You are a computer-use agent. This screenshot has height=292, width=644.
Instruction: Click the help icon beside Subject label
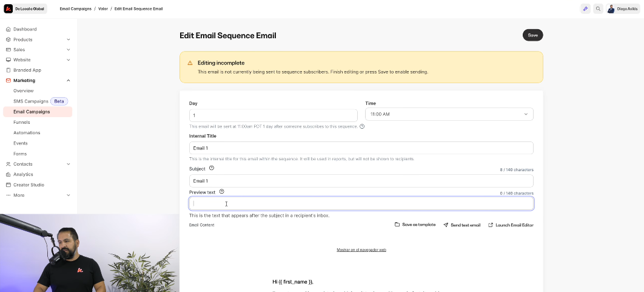(212, 168)
